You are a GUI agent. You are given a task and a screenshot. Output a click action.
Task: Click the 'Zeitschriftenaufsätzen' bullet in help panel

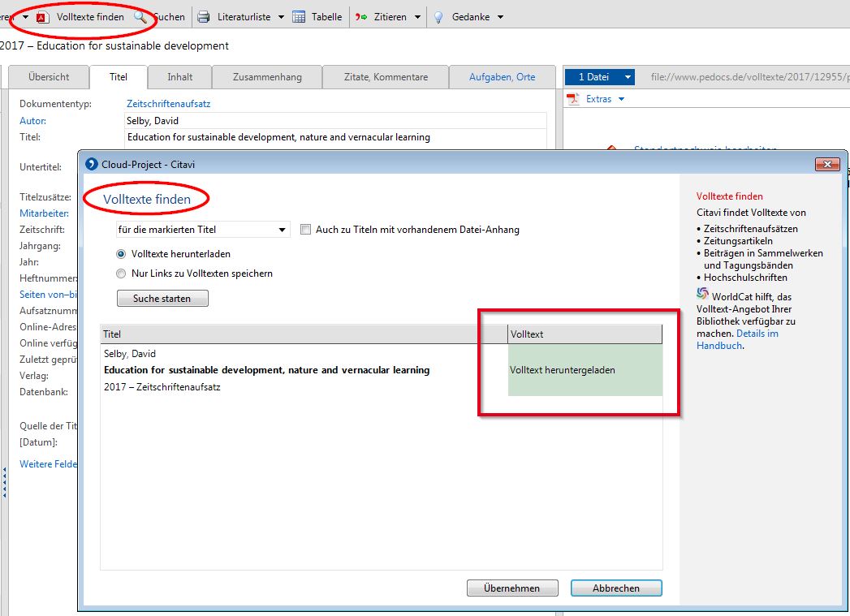point(751,229)
